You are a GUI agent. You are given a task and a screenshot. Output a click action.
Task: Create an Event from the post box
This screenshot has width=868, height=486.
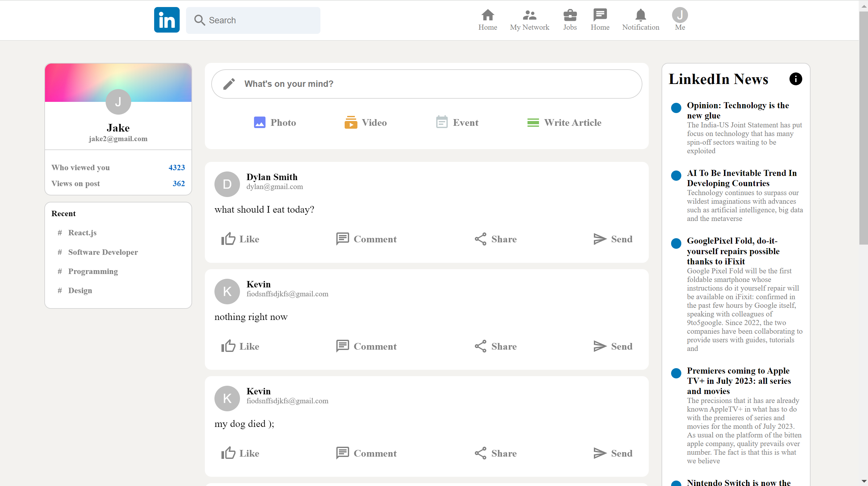click(457, 122)
